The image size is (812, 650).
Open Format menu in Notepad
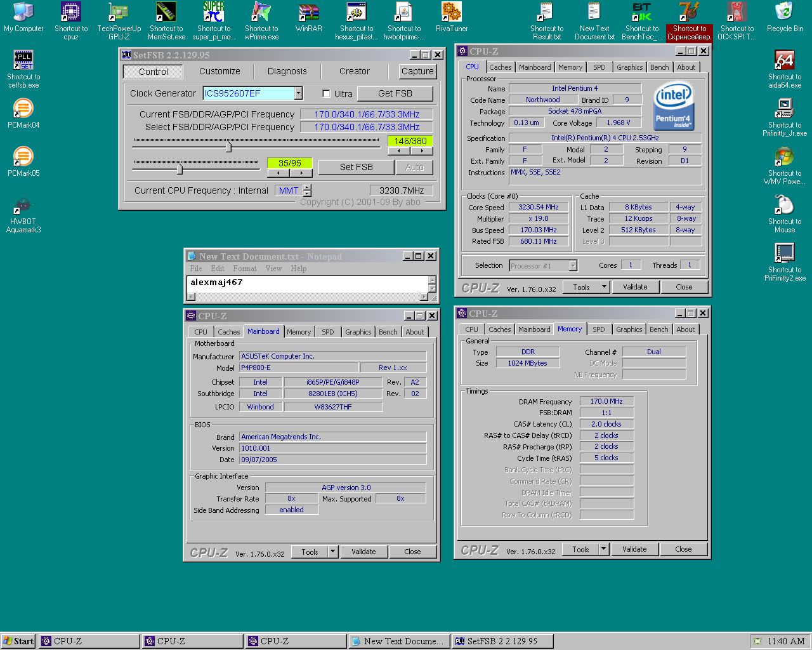click(x=244, y=269)
